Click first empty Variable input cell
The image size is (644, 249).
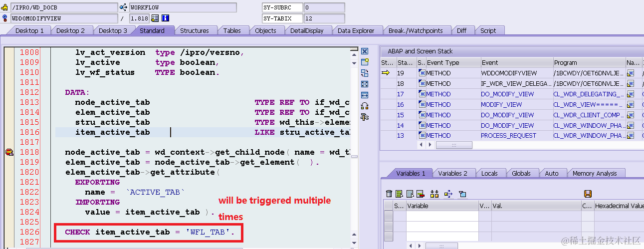click(x=442, y=216)
